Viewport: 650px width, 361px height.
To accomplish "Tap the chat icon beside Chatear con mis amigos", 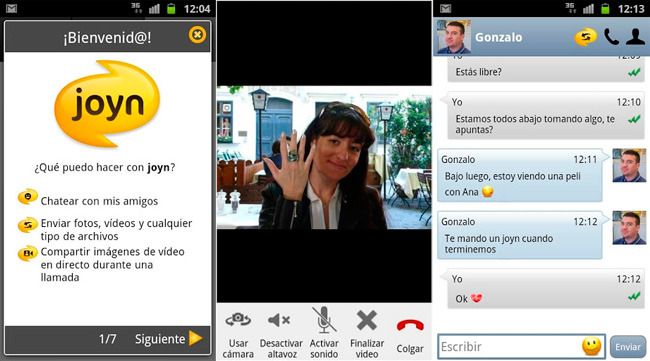I will (x=28, y=197).
